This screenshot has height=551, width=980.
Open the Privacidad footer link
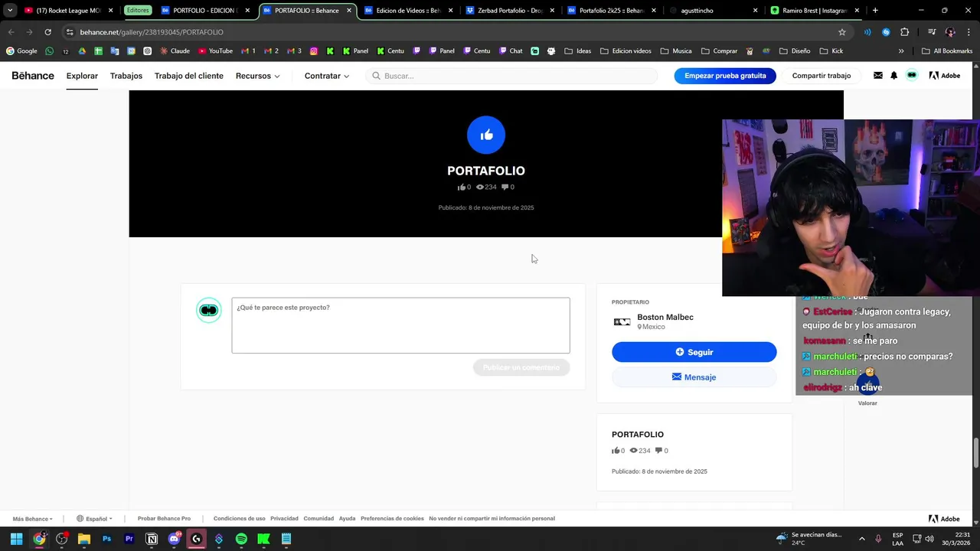pos(284,519)
